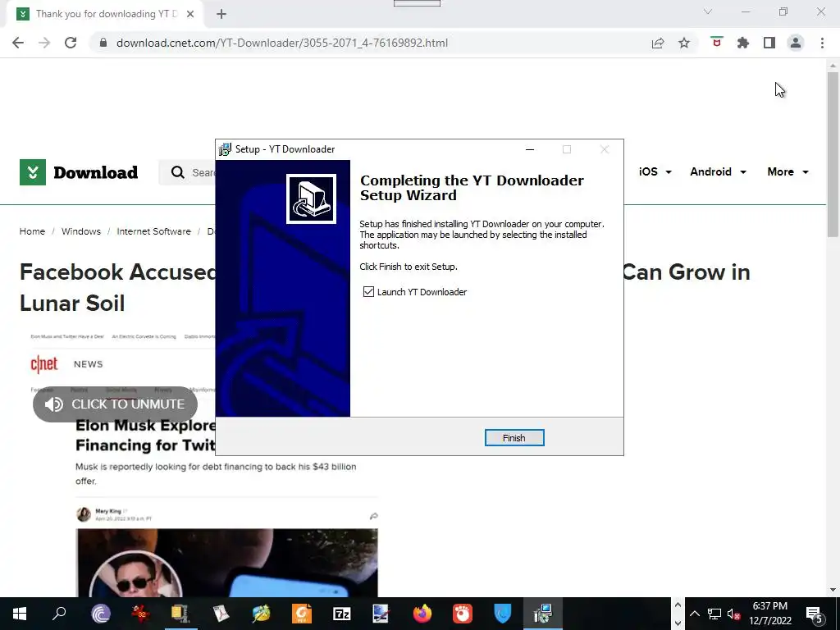Image resolution: width=840 pixels, height=630 pixels.
Task: Close the 'Thank you for downloading' tab
Action: point(190,14)
